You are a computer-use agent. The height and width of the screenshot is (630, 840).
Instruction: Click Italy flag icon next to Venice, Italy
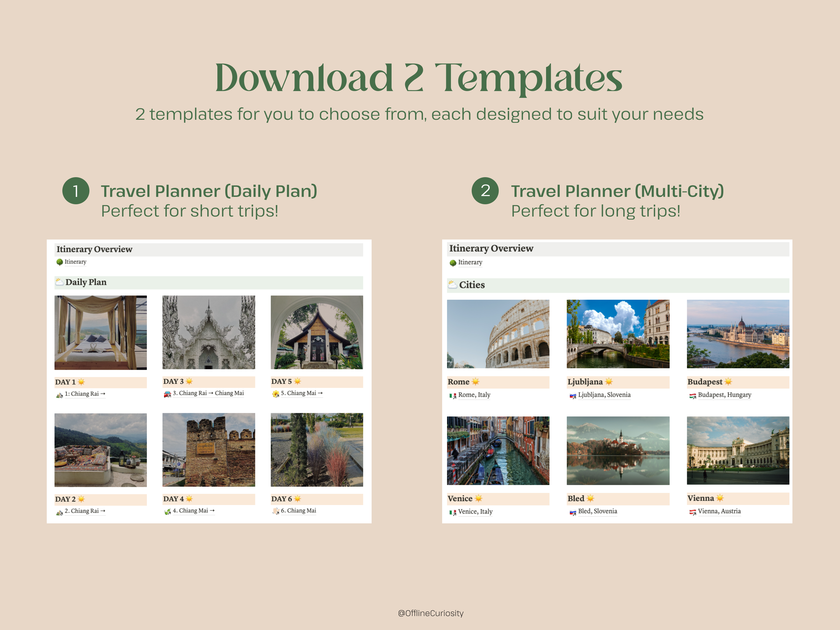(x=452, y=512)
